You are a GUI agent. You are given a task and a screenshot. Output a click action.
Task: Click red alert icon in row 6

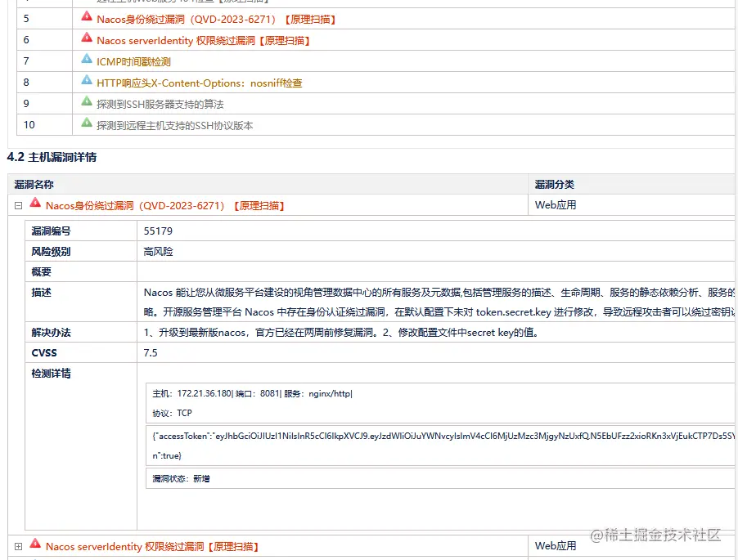[x=87, y=37]
